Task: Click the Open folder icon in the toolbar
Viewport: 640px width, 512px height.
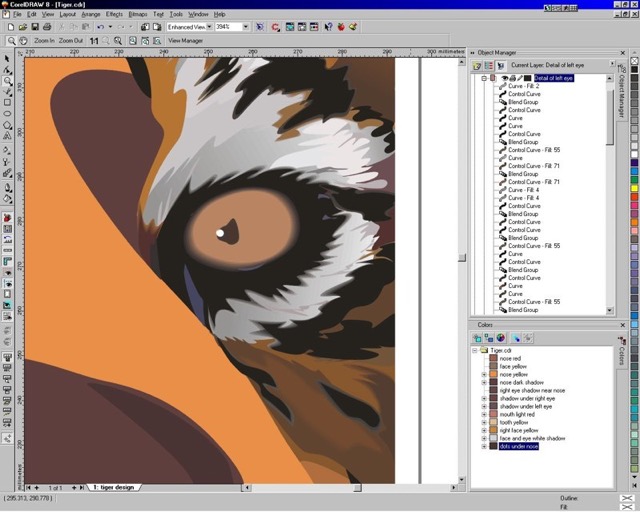Action: 23,27
